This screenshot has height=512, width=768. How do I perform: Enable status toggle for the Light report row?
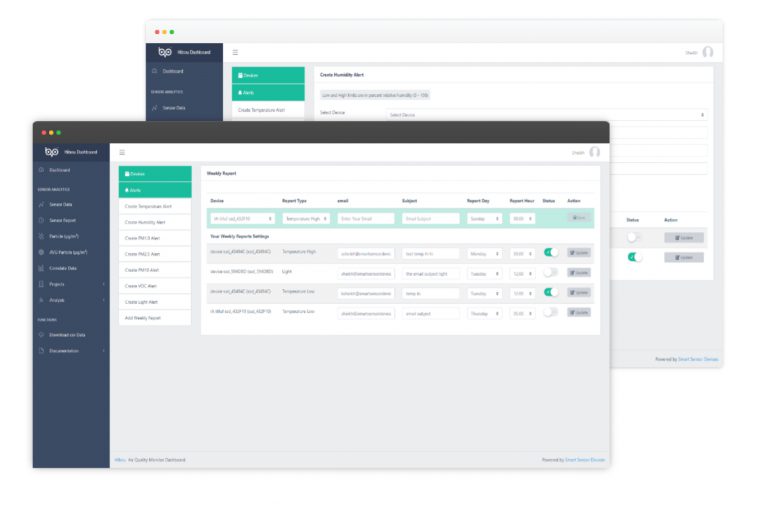(550, 272)
